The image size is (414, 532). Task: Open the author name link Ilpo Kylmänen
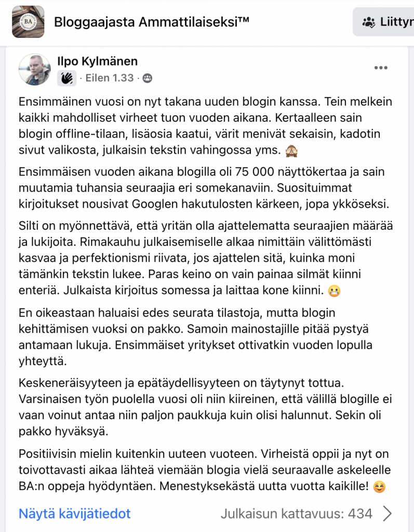[97, 61]
